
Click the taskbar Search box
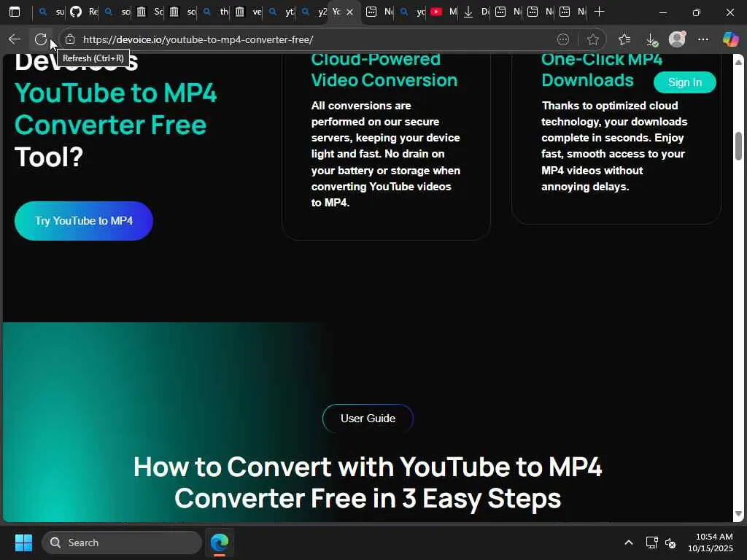click(122, 542)
